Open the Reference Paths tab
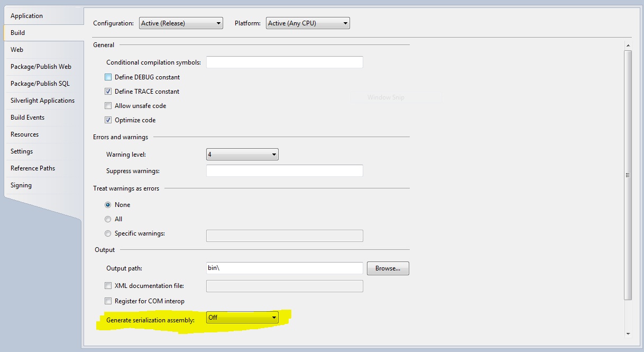Image resolution: width=644 pixels, height=352 pixels. click(x=43, y=168)
